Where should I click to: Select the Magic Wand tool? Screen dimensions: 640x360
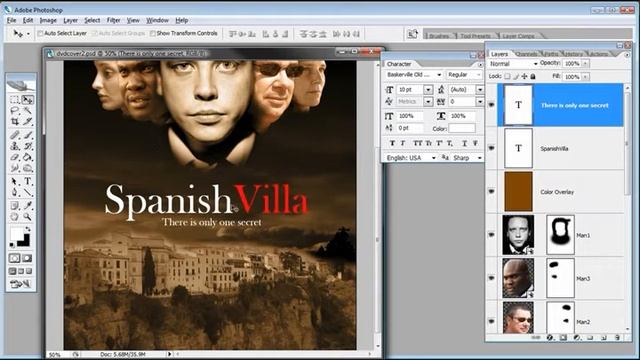(x=27, y=111)
